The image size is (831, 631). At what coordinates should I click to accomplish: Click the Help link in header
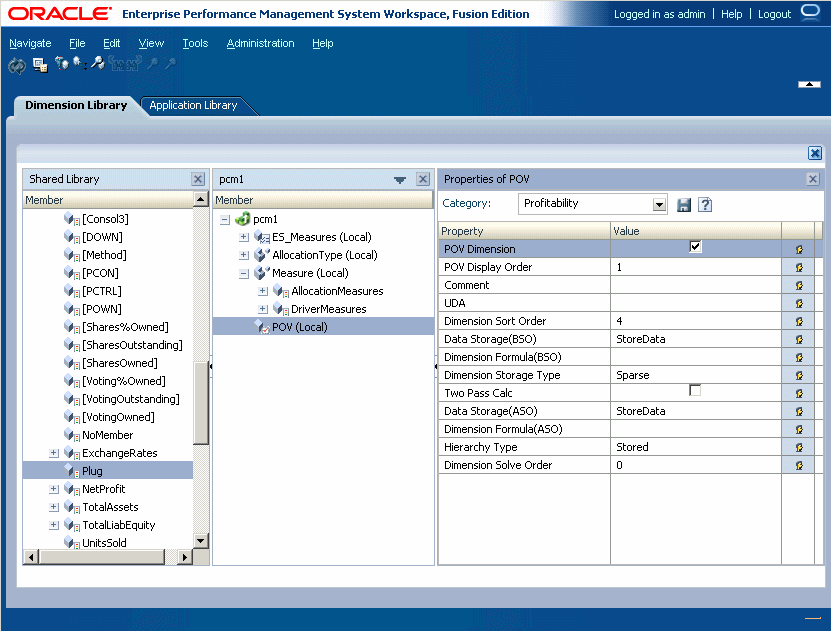click(x=731, y=14)
